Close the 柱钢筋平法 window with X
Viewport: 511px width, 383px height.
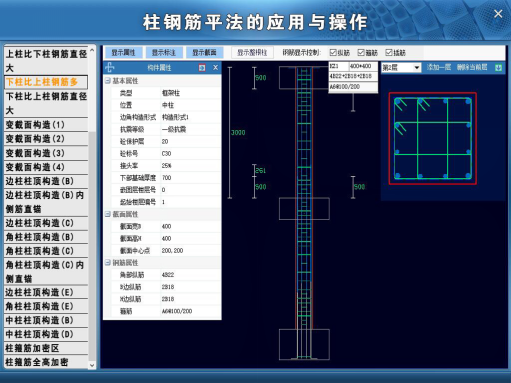click(x=498, y=14)
